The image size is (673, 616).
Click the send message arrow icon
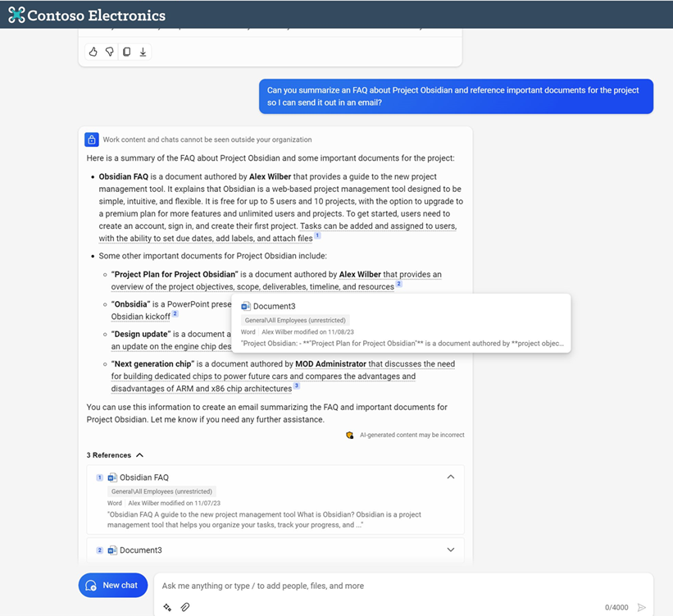pyautogui.click(x=641, y=608)
